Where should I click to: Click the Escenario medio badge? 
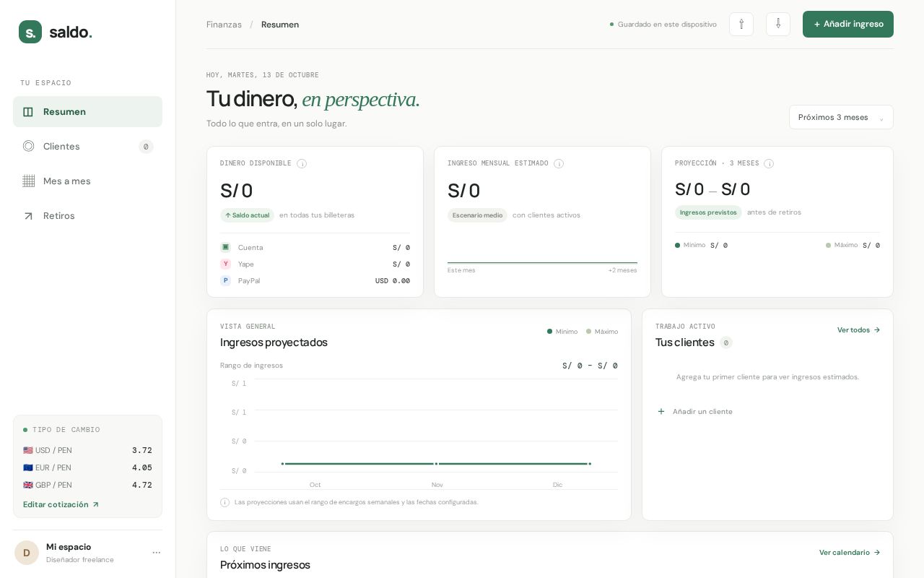(x=477, y=215)
